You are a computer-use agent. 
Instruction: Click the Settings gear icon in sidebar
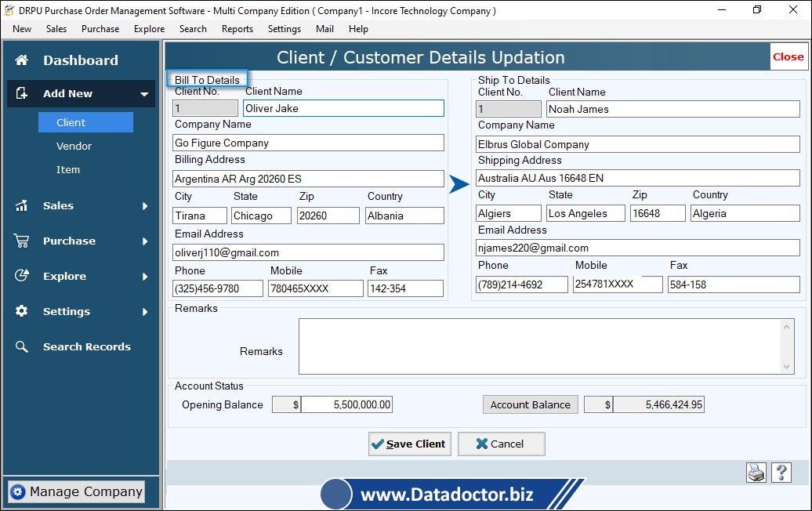[22, 311]
